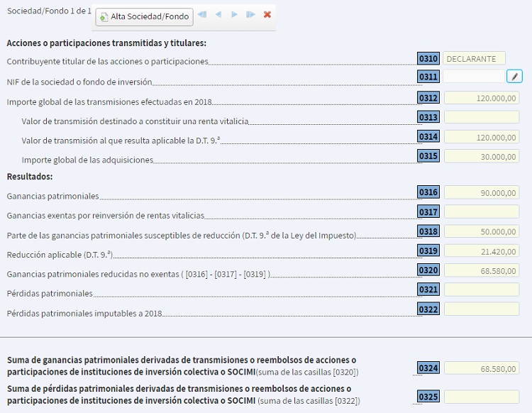Click the blue casilla label 0321
Image resolution: width=532 pixels, height=413 pixels.
click(428, 290)
